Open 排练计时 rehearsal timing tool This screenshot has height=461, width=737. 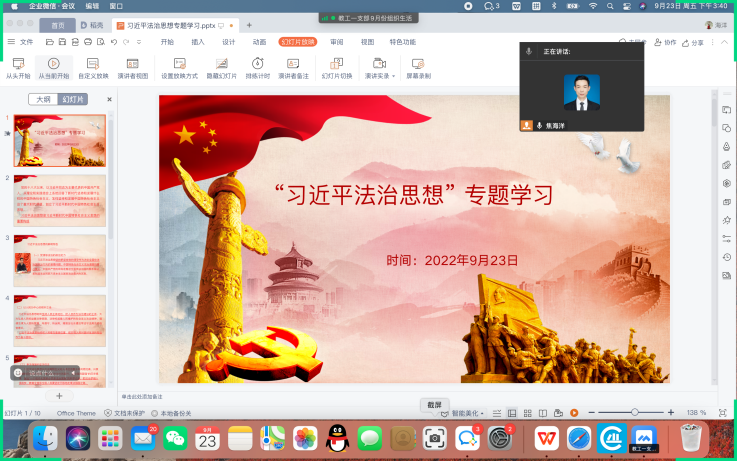(257, 67)
